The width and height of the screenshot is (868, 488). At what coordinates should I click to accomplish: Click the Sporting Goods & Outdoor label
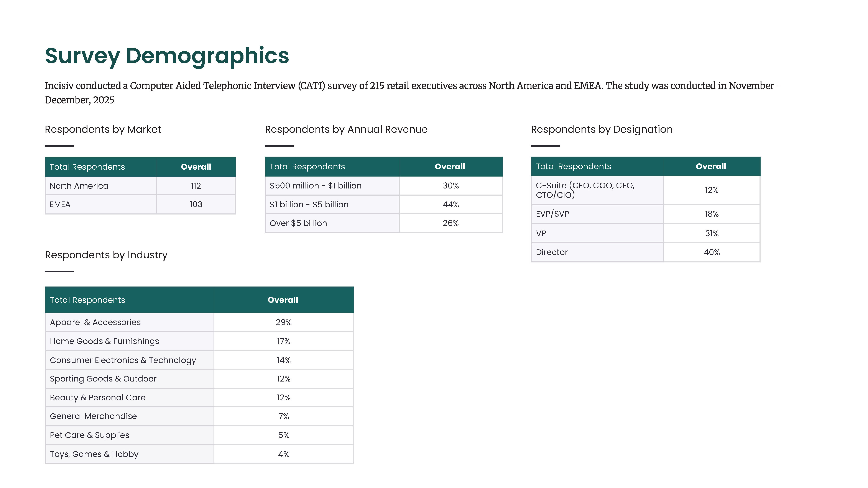(103, 379)
